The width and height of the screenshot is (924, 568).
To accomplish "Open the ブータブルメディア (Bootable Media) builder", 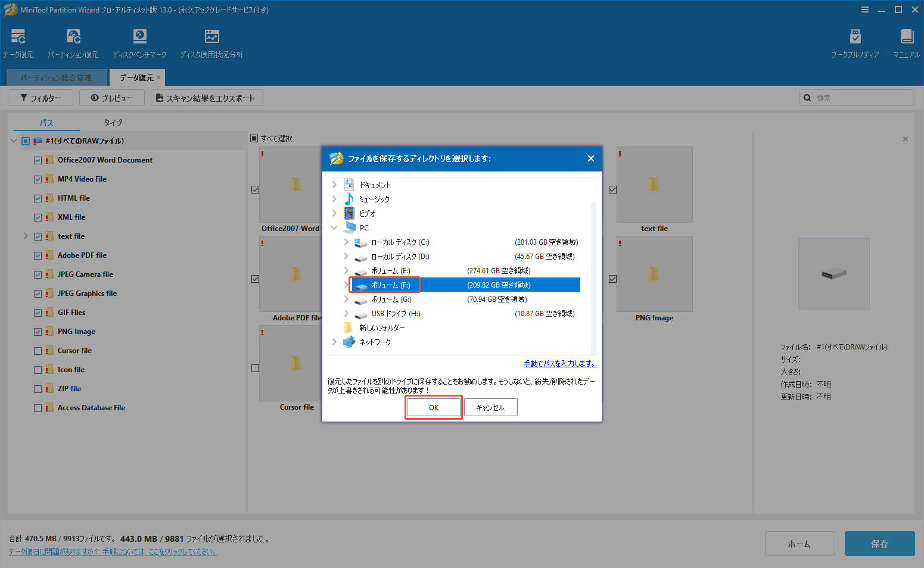I will (855, 42).
